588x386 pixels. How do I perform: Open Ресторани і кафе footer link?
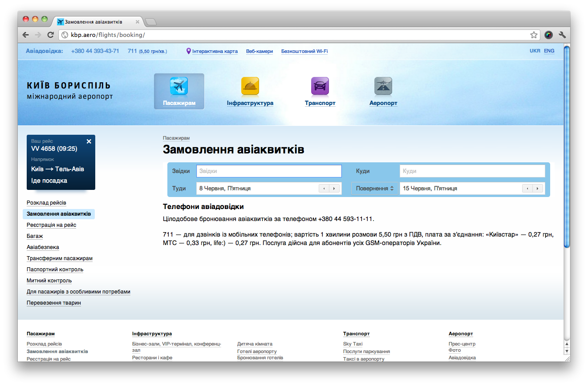152,358
